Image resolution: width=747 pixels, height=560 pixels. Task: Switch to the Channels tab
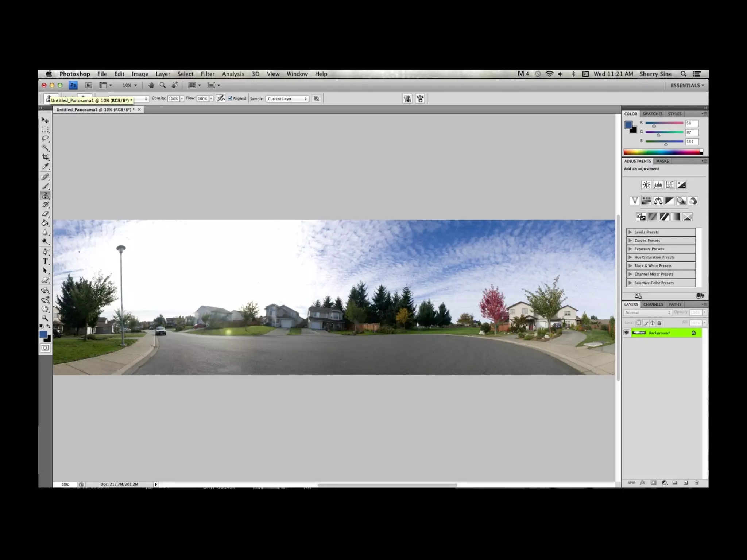click(653, 304)
